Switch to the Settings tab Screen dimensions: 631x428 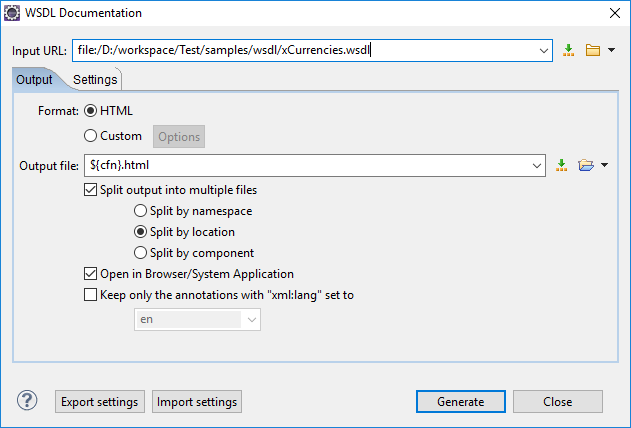pos(95,79)
